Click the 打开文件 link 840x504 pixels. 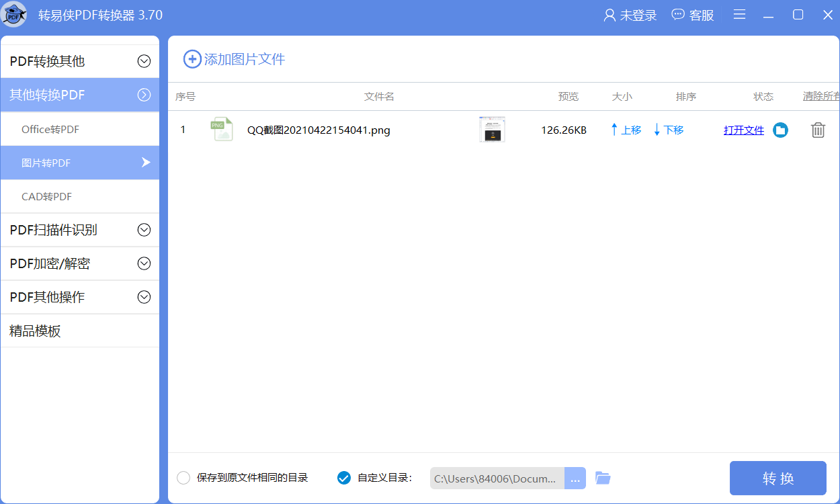coord(744,130)
